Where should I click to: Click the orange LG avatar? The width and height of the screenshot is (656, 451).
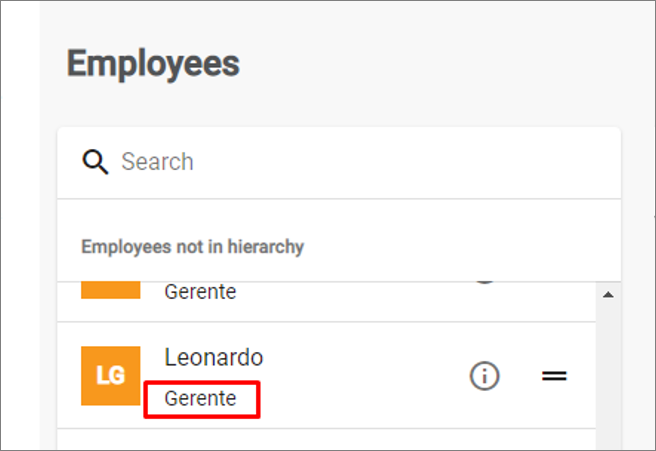click(x=110, y=376)
